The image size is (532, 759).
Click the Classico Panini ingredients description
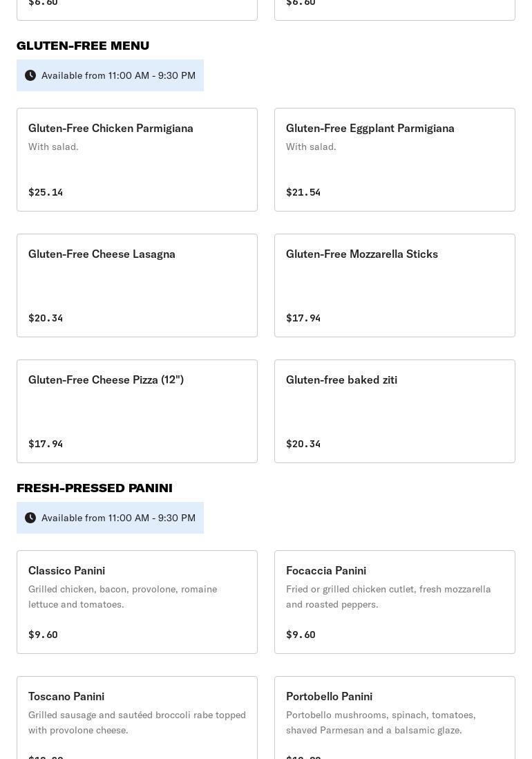click(x=122, y=597)
